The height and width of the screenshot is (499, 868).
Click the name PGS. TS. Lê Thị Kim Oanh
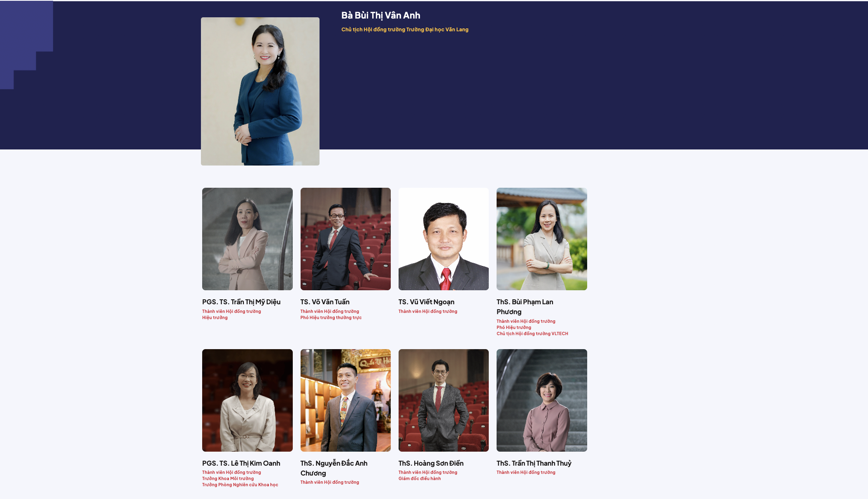[x=241, y=463]
